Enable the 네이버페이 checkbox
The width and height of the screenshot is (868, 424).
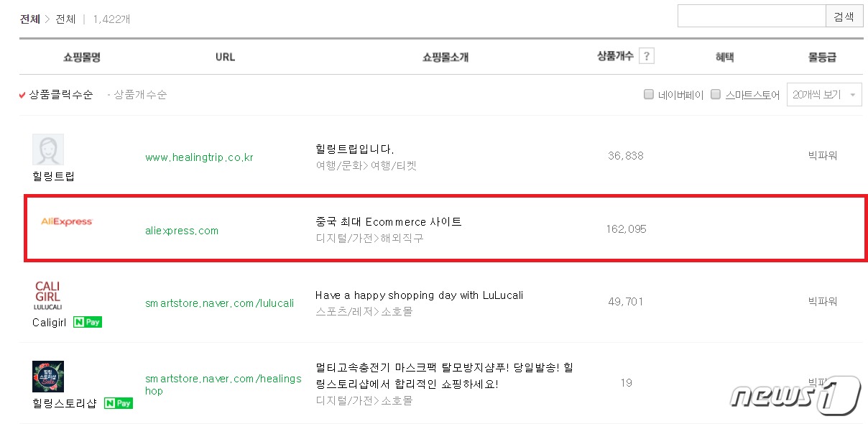(648, 94)
